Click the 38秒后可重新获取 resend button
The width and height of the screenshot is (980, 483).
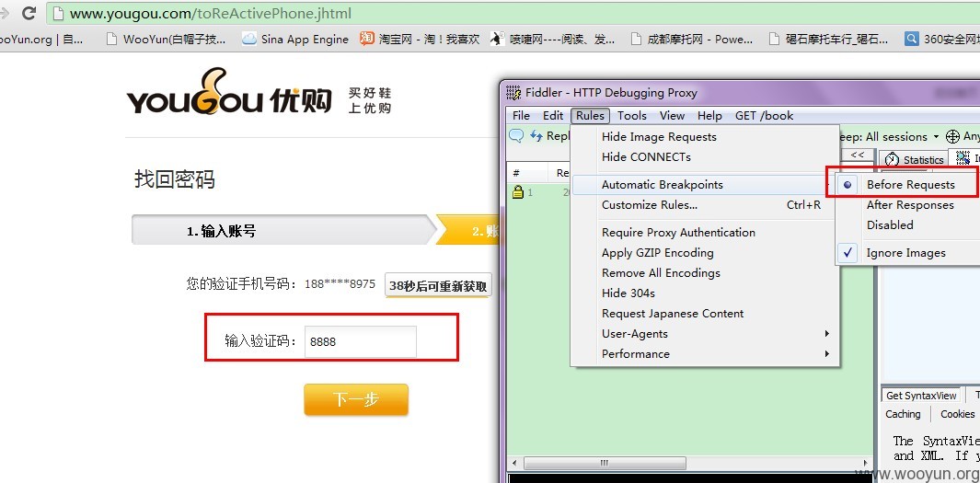point(438,285)
